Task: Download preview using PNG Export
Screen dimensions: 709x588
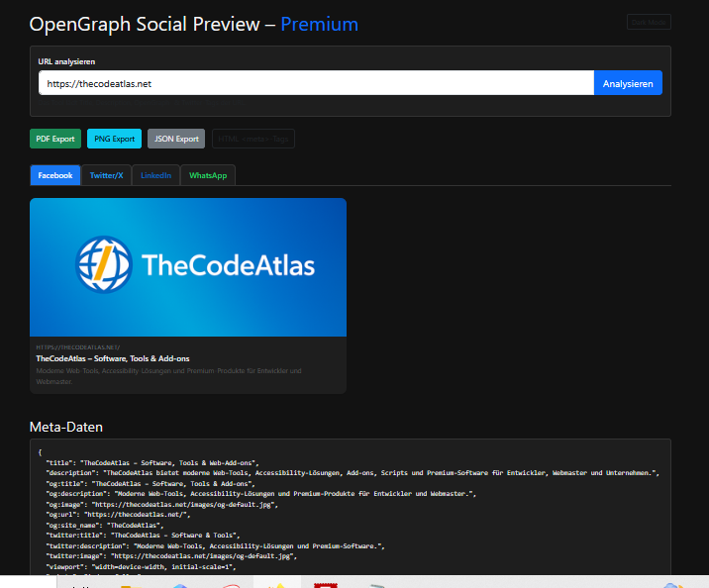Action: [x=115, y=139]
